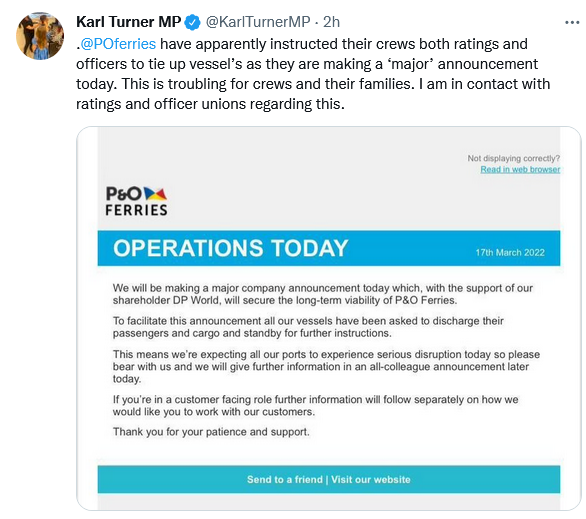Click the P&O flag emblem in logo
586x519 pixels.
click(155, 194)
